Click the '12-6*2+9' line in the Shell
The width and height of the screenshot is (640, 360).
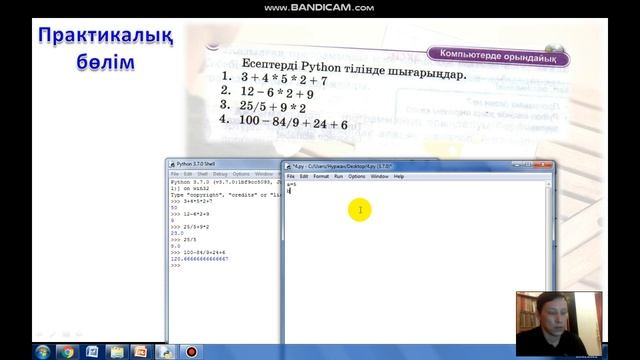tap(196, 214)
